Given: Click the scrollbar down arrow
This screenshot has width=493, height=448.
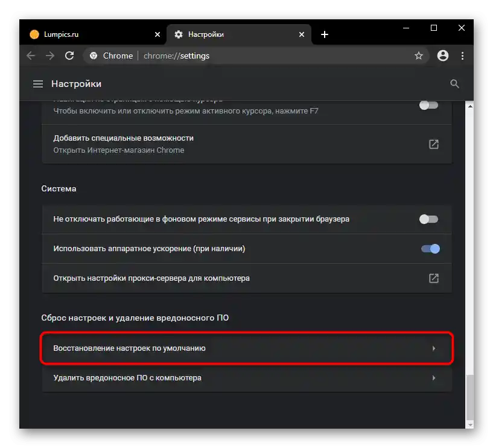Looking at the screenshot, I should point(469,424).
